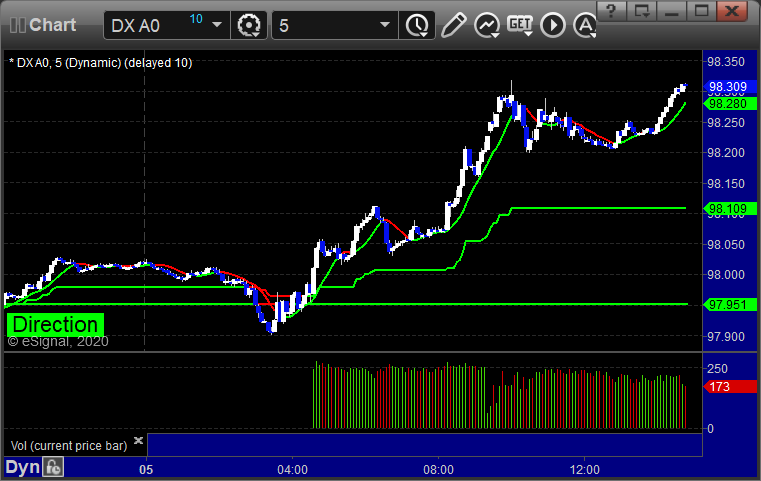Select the pencil drawing tool

click(x=454, y=25)
